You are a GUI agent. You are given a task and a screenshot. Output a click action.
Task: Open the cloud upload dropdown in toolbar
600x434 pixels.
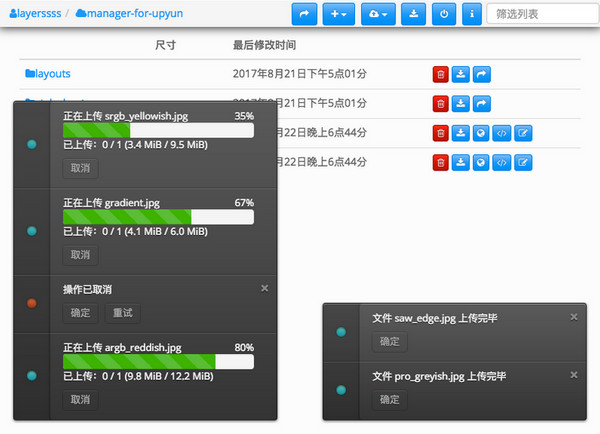click(378, 14)
